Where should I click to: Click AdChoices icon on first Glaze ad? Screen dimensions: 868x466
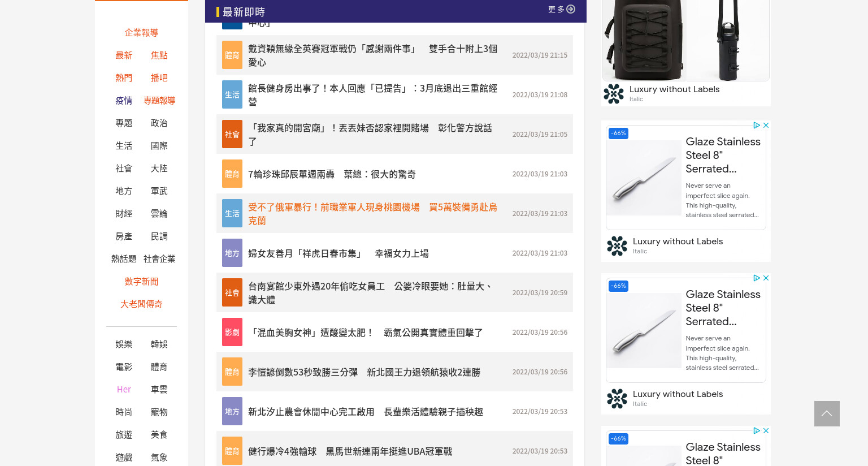tap(757, 125)
